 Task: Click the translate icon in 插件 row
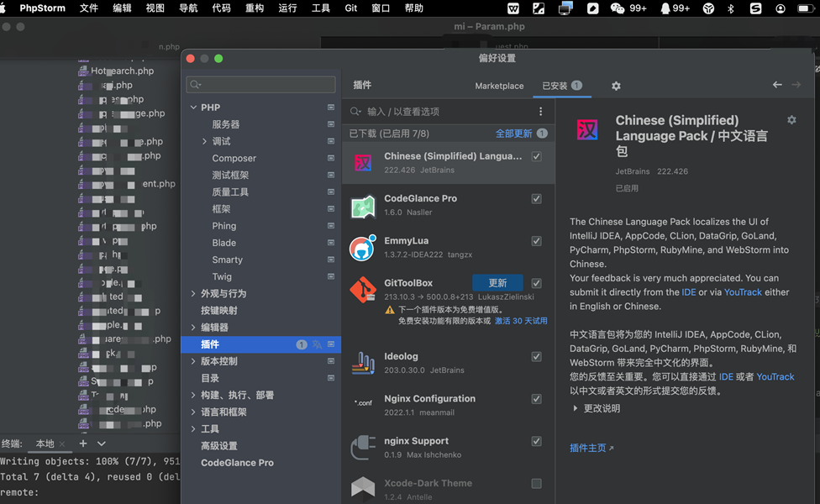[x=317, y=344]
